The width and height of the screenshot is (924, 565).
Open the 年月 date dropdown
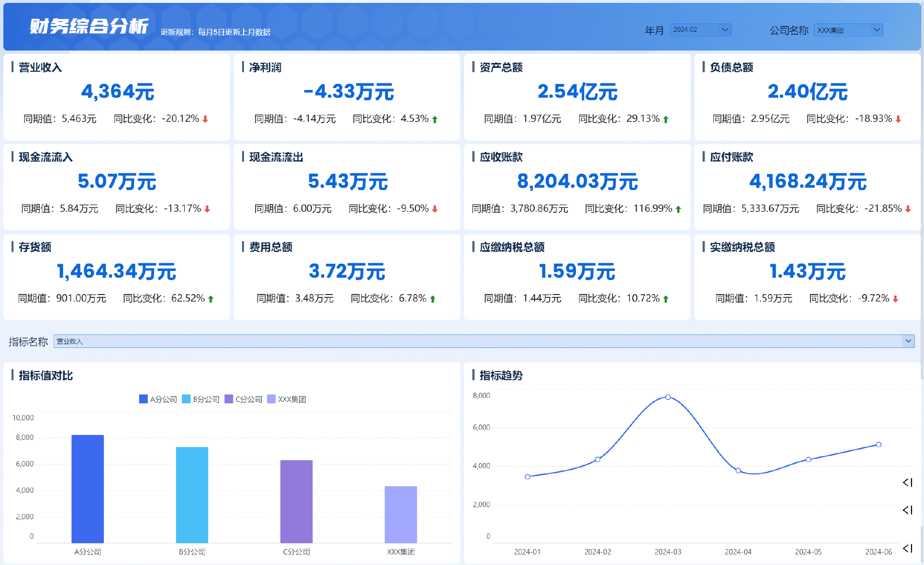700,30
